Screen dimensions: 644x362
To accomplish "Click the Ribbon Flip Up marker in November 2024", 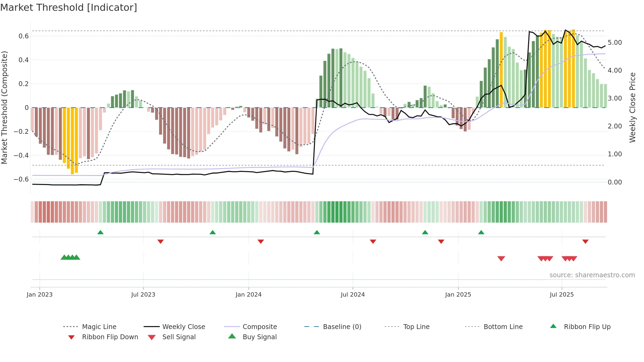I will 425,232.
